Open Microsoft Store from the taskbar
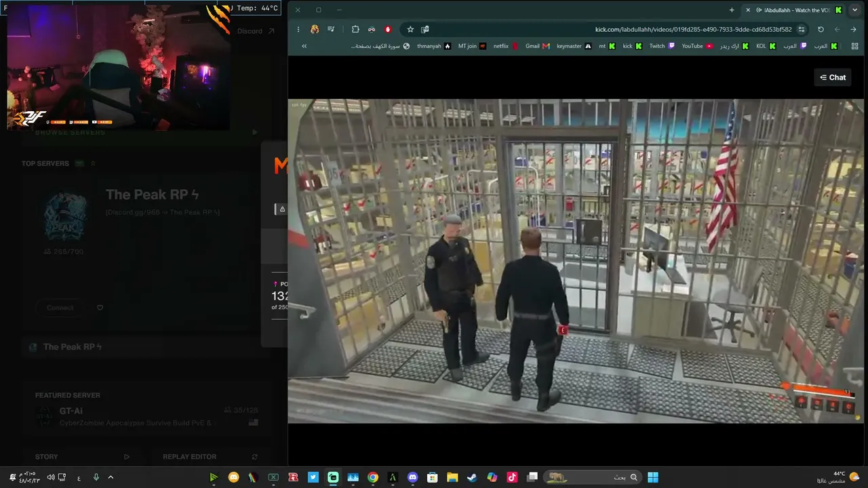This screenshot has height=488, width=868. coord(433,477)
